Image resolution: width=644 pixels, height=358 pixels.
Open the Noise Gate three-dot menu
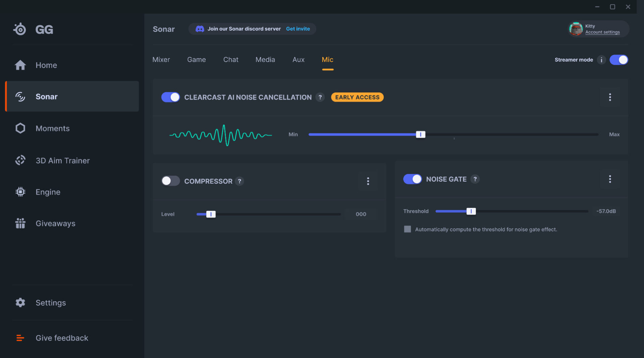click(x=610, y=179)
